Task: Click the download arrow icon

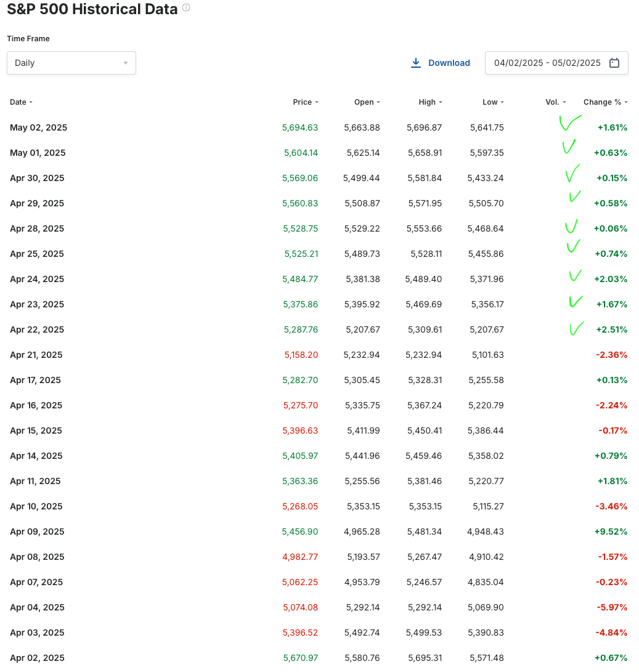Action: click(x=415, y=63)
